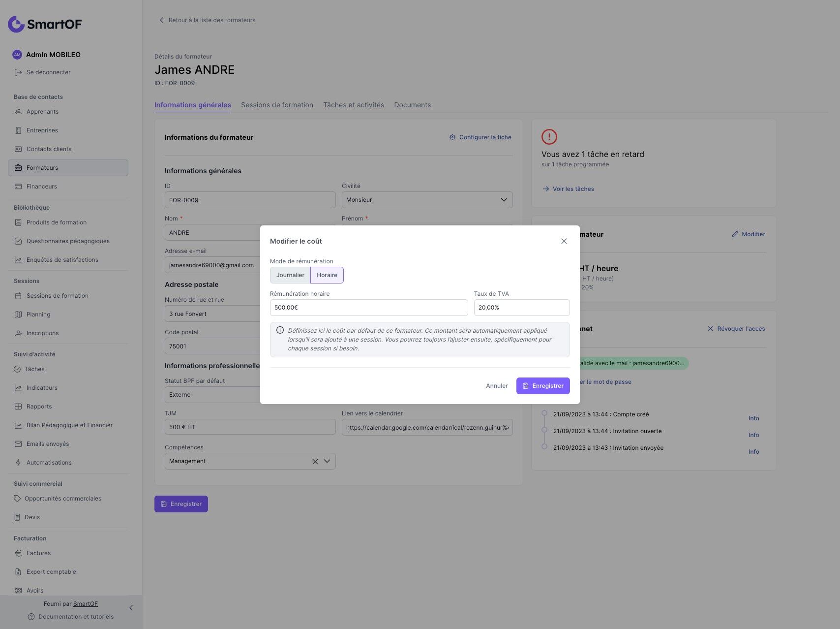Click the Rémunération horaire input field
This screenshot has width=840, height=629.
[x=368, y=308]
